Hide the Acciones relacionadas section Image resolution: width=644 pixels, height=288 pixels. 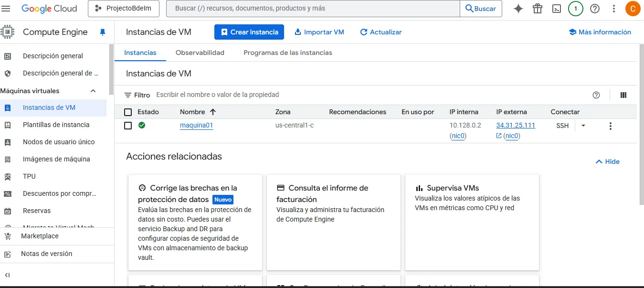[x=607, y=161]
